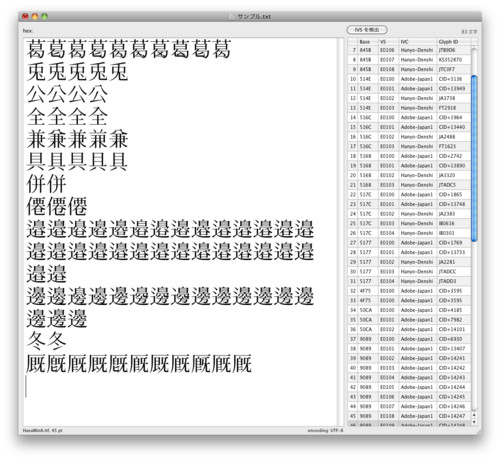Viewport: 500px width, 460px height.
Task: Select row 15 with CID+13440
Action: click(409, 127)
